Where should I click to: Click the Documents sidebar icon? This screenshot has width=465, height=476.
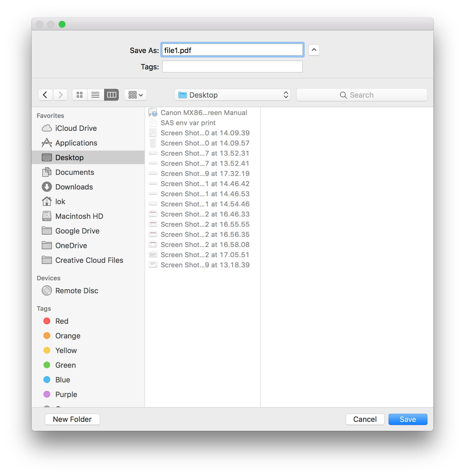point(47,172)
